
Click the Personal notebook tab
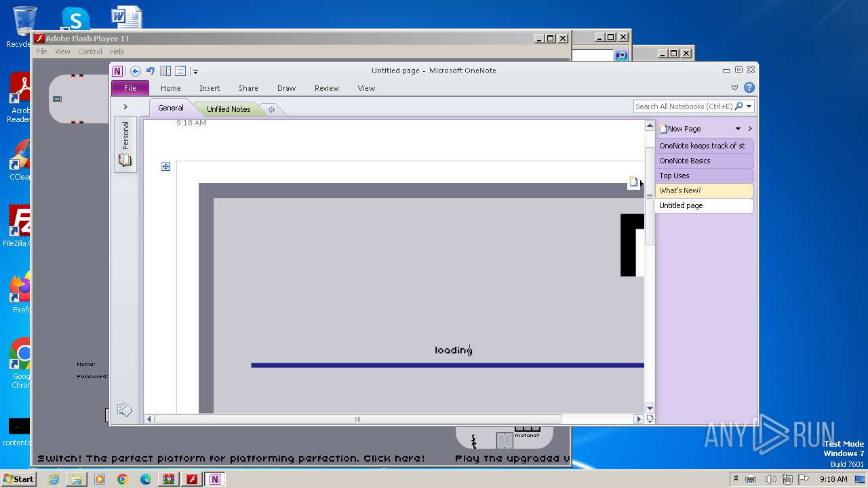tap(125, 144)
